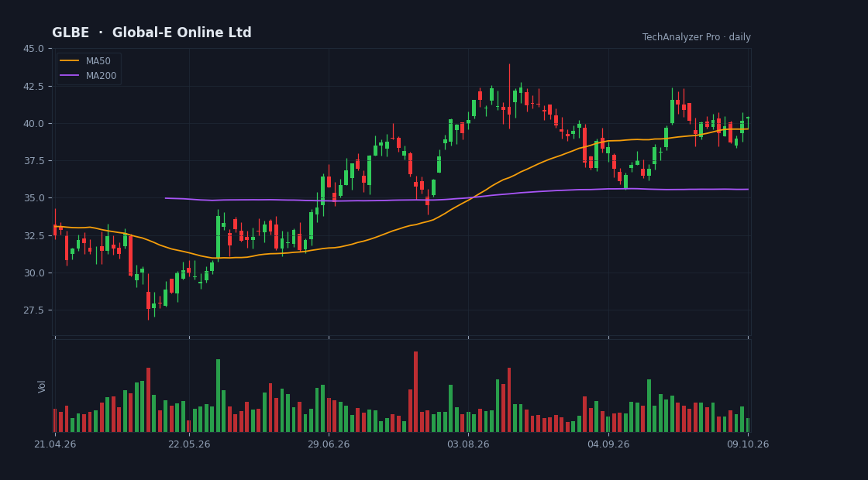Click the tallest red volume bar
This screenshot has width=868, height=480.
click(x=415, y=392)
